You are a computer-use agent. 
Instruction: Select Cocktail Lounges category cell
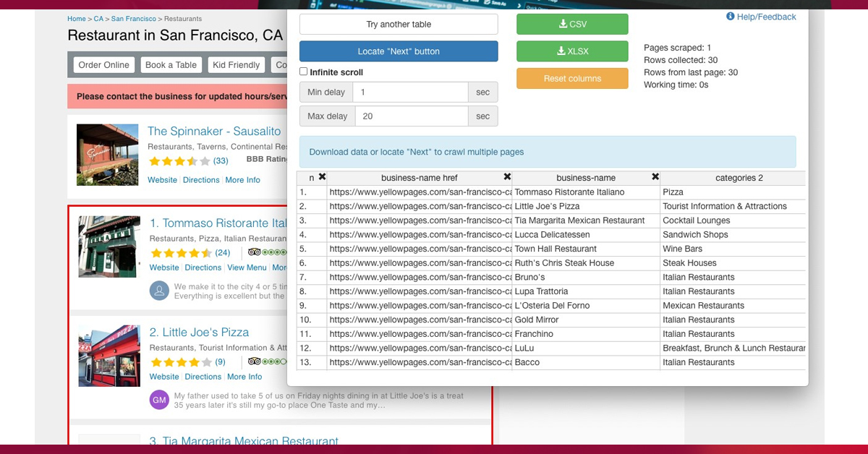coord(733,220)
